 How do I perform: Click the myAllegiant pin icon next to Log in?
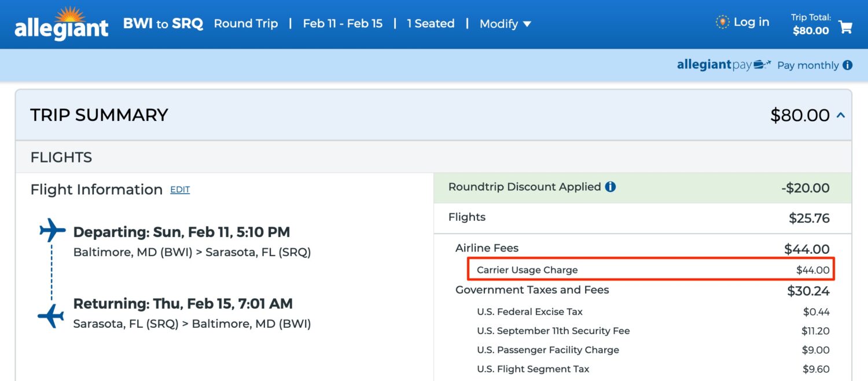[722, 21]
